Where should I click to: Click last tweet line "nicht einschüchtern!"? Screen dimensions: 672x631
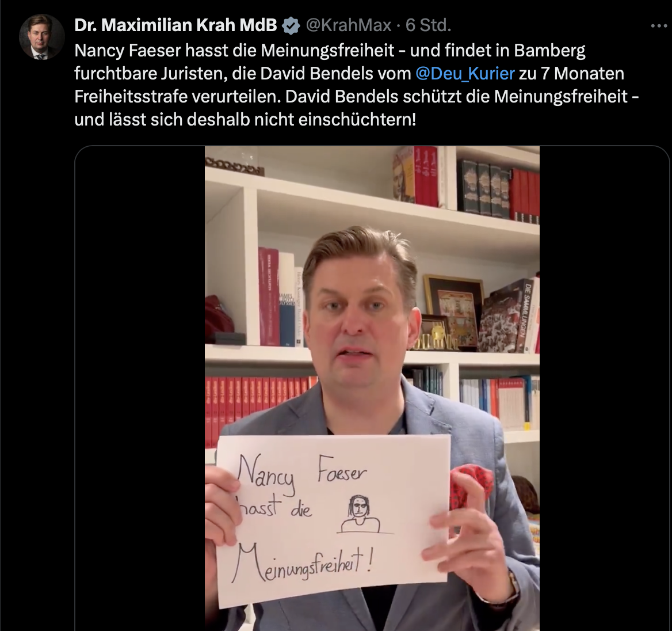tap(335, 119)
